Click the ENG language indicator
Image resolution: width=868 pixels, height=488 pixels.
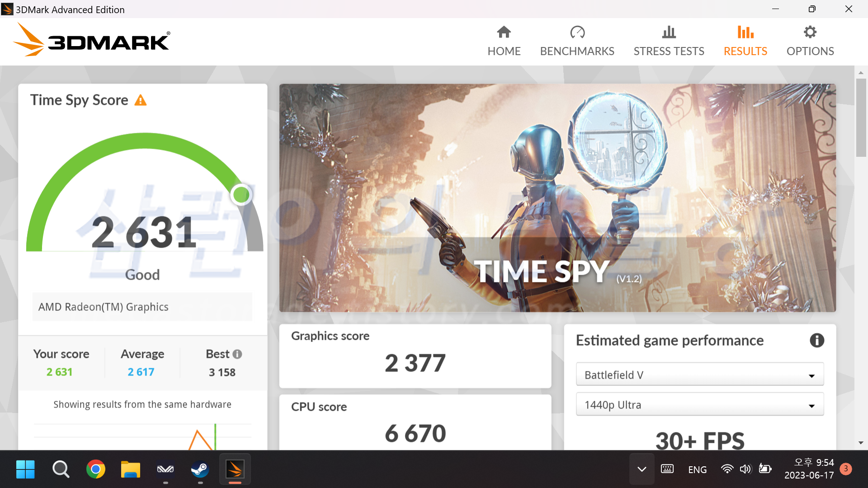point(697,469)
